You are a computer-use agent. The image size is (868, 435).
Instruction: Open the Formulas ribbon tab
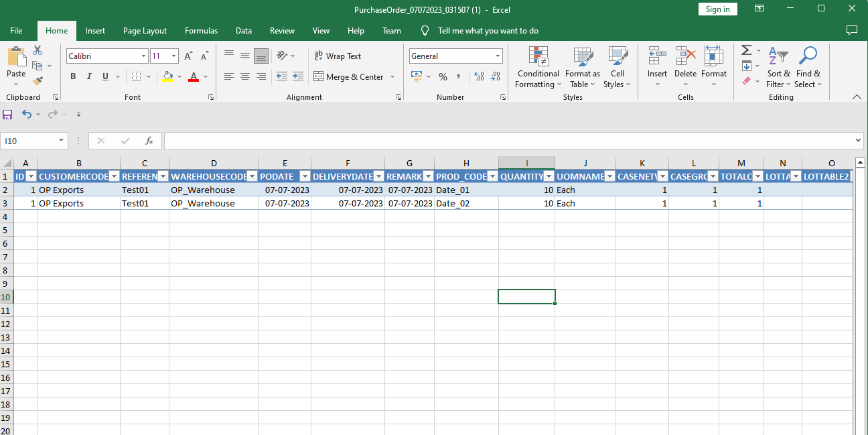(x=201, y=31)
